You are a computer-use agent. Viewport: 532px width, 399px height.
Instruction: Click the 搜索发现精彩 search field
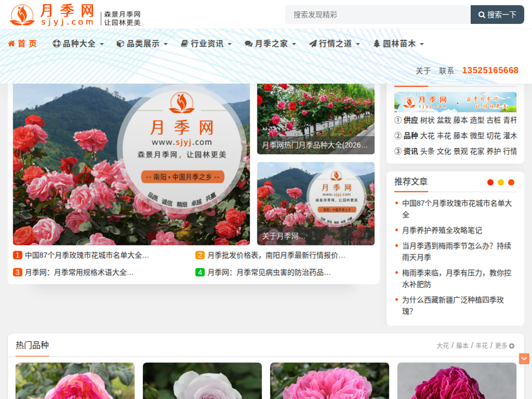(x=378, y=15)
